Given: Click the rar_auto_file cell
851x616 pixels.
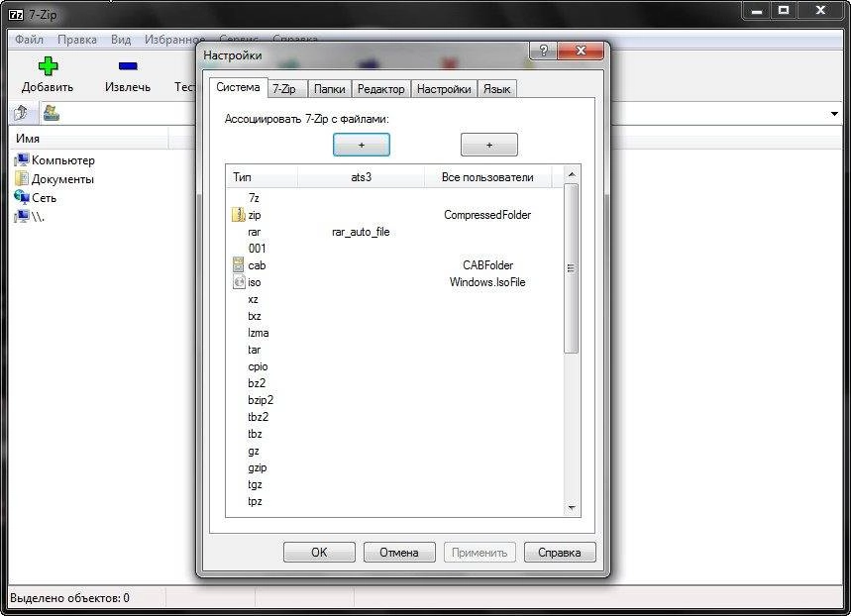Looking at the screenshot, I should point(361,232).
